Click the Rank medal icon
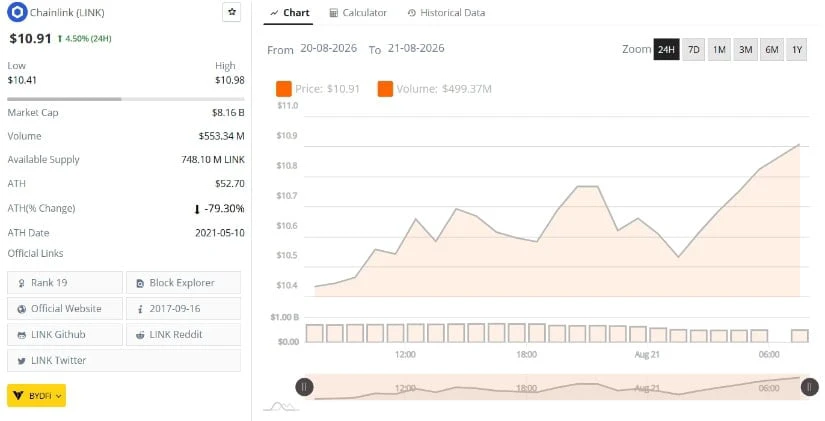Viewport: 825px width, 421px height. tap(22, 283)
